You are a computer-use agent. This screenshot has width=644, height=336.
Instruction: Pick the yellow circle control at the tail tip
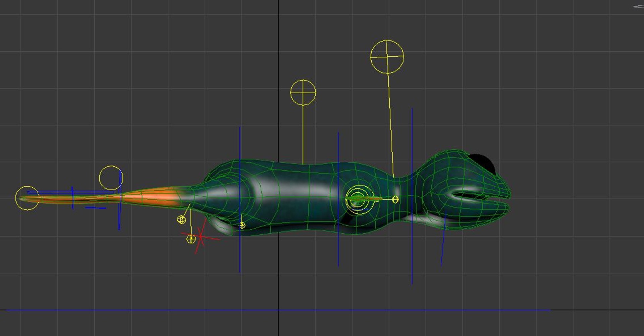point(27,198)
